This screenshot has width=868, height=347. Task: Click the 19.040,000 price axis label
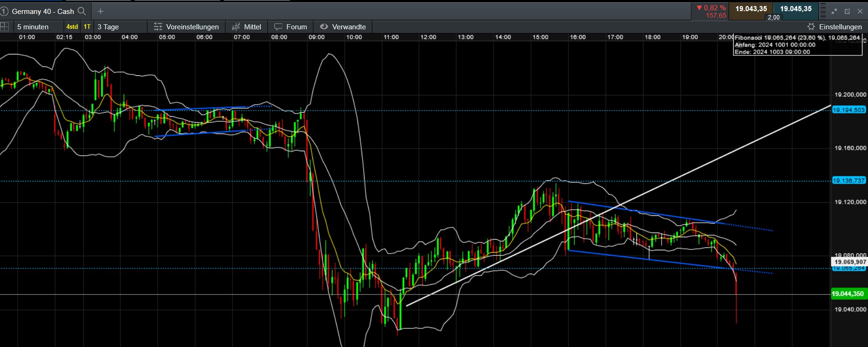tap(850, 309)
